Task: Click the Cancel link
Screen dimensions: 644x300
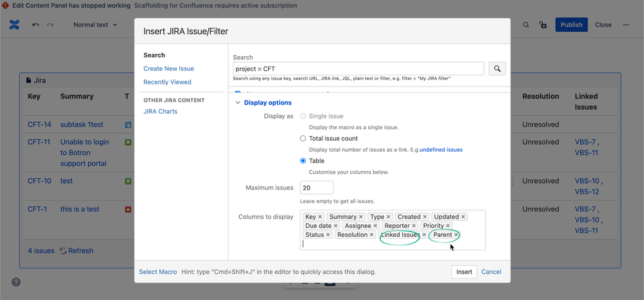Action: pyautogui.click(x=491, y=272)
